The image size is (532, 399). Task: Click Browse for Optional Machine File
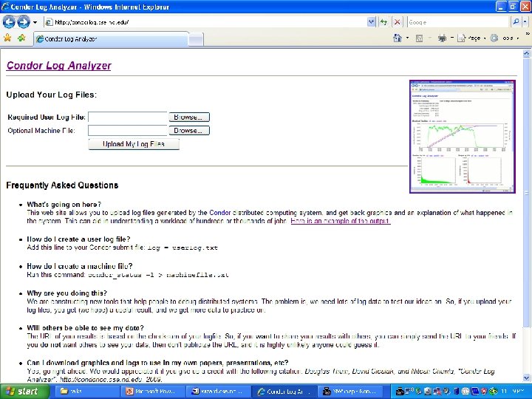click(x=189, y=131)
